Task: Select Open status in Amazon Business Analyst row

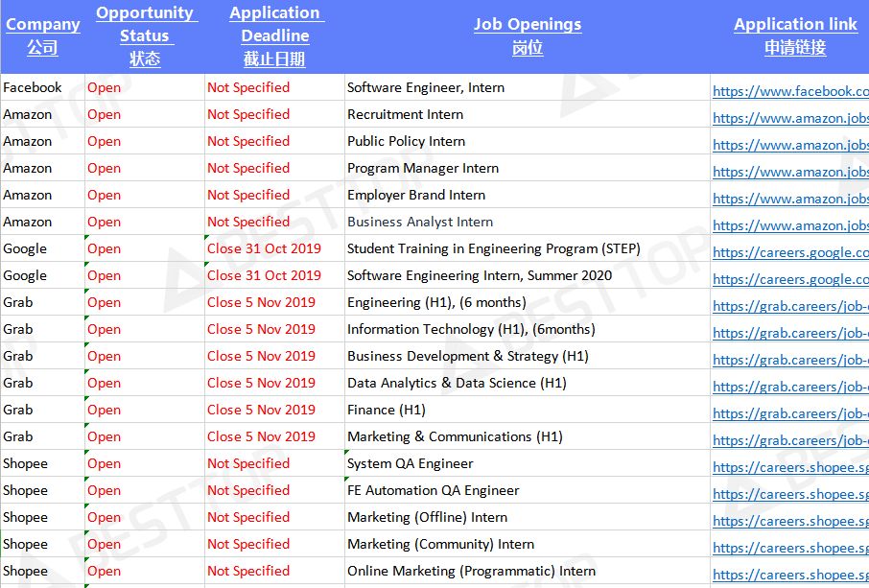Action: [x=145, y=222]
